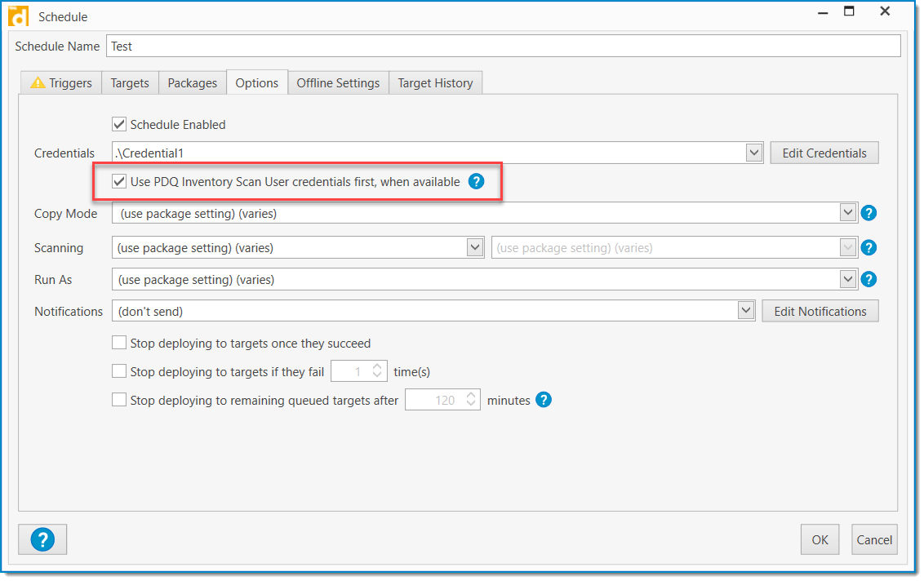924x581 pixels.
Task: Click the warning icon on Triggers tab
Action: [38, 82]
